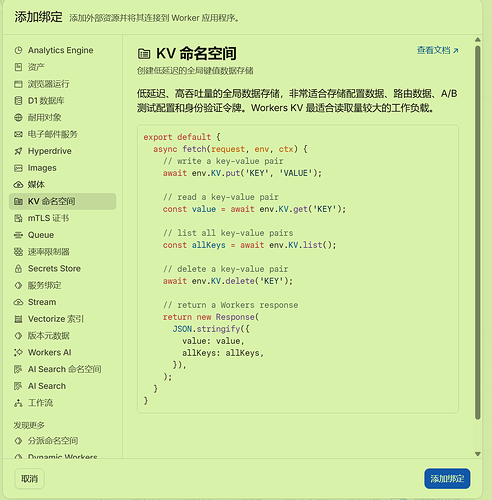Select Analytics Engine binding type
492x500 pixels.
point(63,50)
